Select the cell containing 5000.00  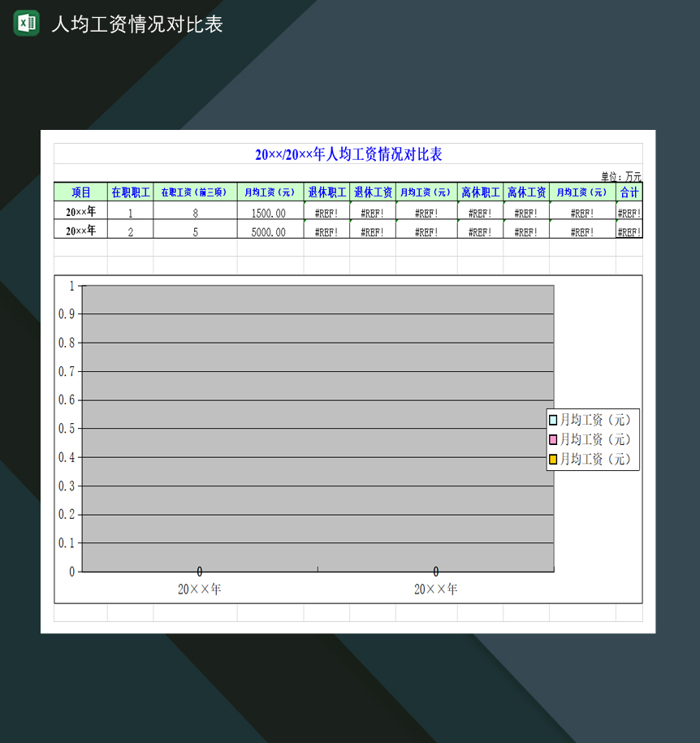coord(270,229)
